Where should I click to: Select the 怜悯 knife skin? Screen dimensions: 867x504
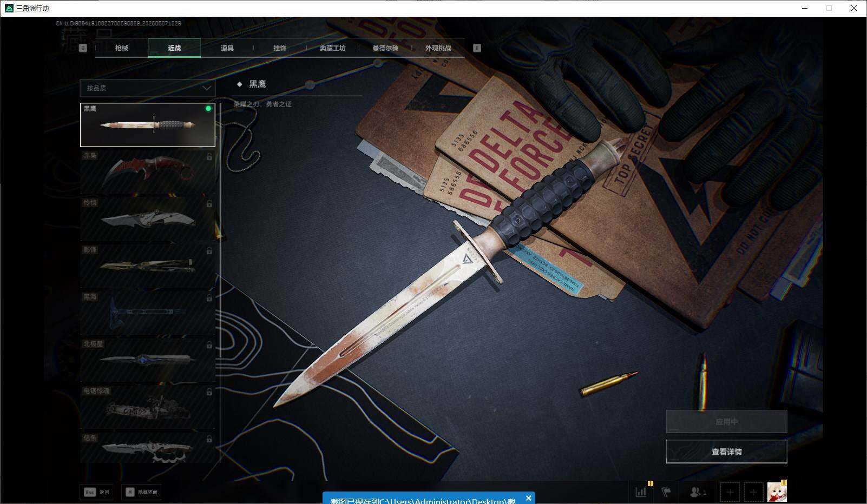[148, 219]
